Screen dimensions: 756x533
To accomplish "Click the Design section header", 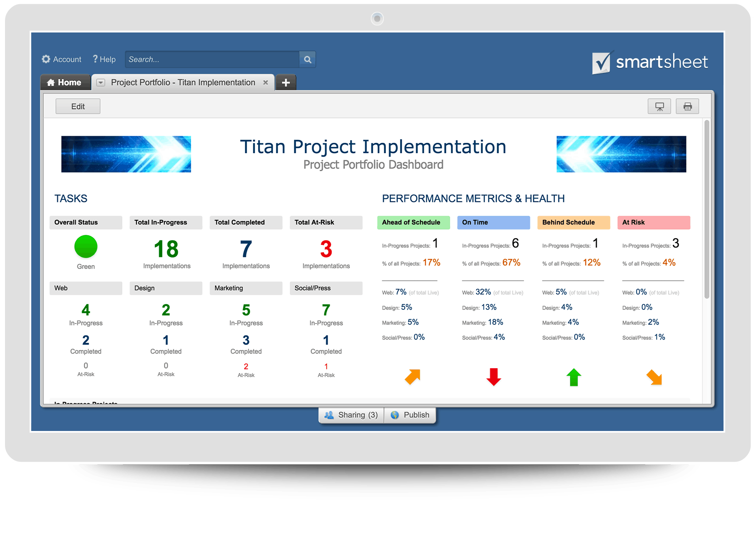I will (166, 288).
